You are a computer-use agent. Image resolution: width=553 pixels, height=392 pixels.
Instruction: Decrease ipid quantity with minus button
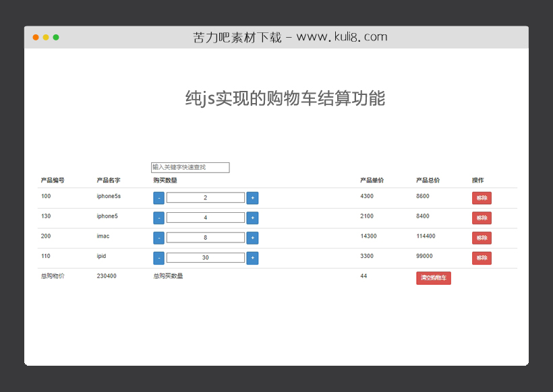[158, 257]
